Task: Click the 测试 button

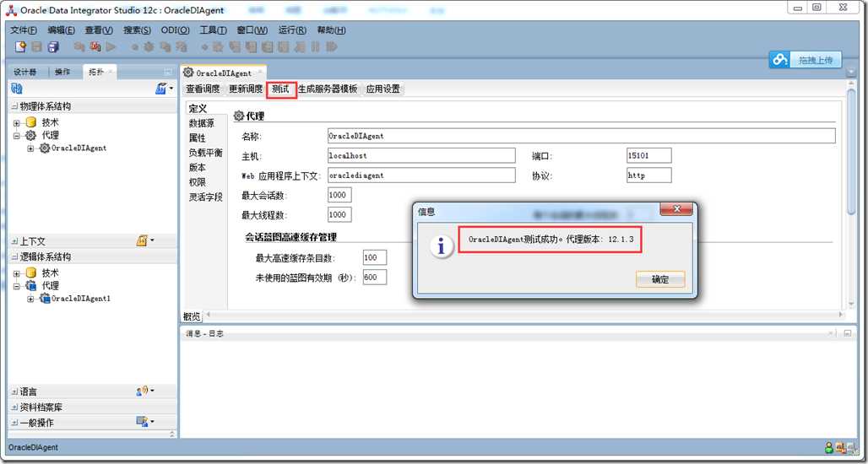Action: 280,89
